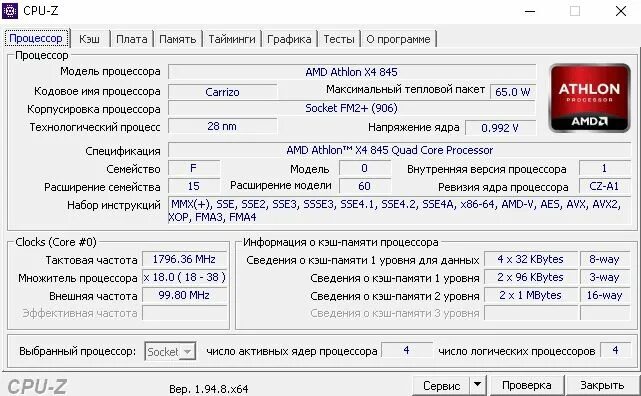Click the bus speed value 99.80 MHz

pos(184,295)
